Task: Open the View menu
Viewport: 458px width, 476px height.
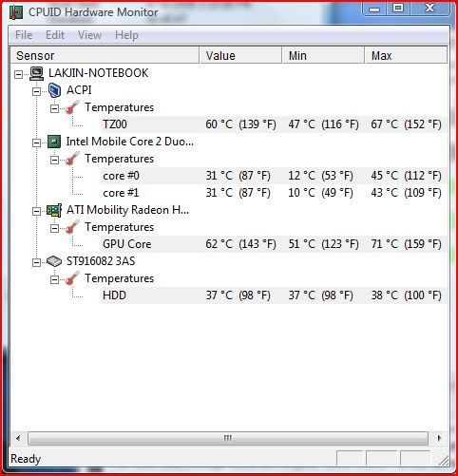Action: pos(89,35)
